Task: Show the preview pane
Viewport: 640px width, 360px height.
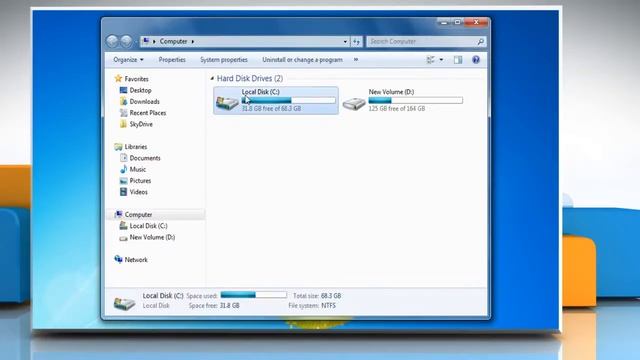Action: pos(458,60)
